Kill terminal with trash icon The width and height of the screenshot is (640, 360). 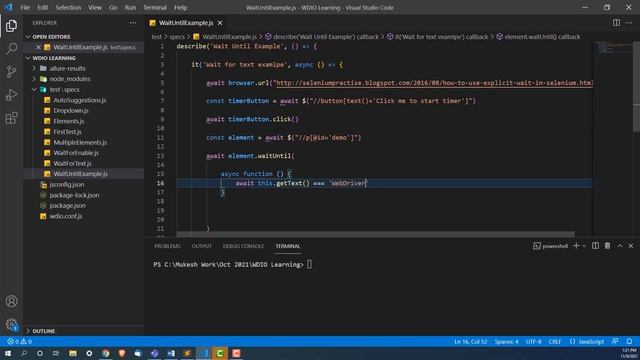[607, 246]
